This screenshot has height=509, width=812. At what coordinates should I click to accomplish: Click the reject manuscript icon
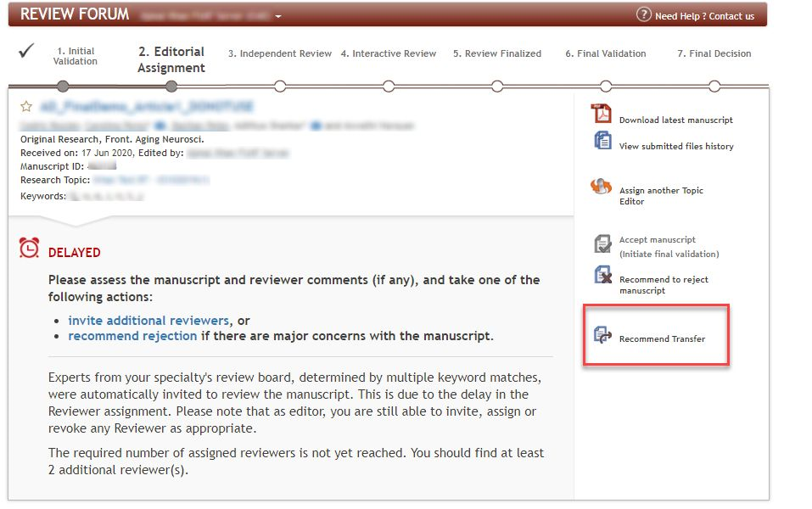pos(602,275)
